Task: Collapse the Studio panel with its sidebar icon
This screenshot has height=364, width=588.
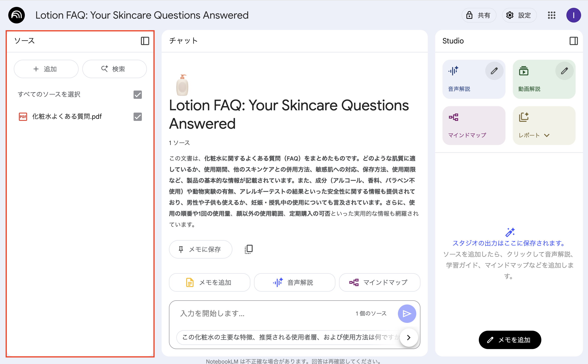Action: click(573, 41)
